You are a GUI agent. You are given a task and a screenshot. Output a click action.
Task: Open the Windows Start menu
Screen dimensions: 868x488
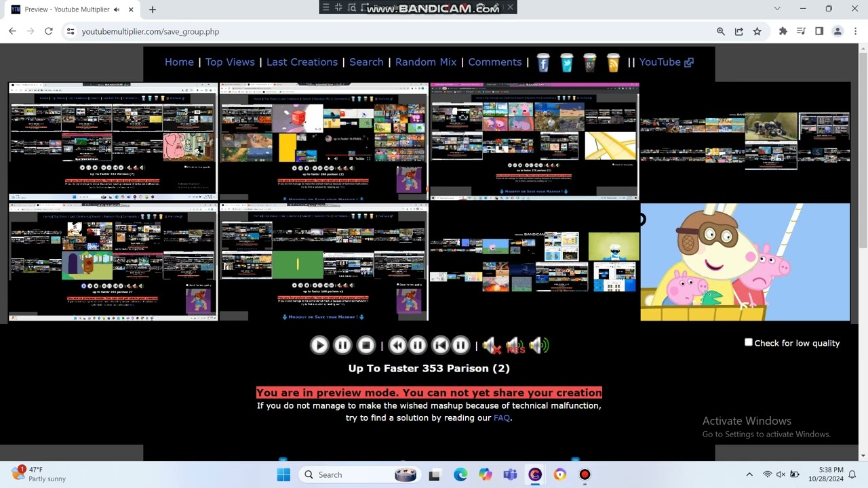[283, 474]
